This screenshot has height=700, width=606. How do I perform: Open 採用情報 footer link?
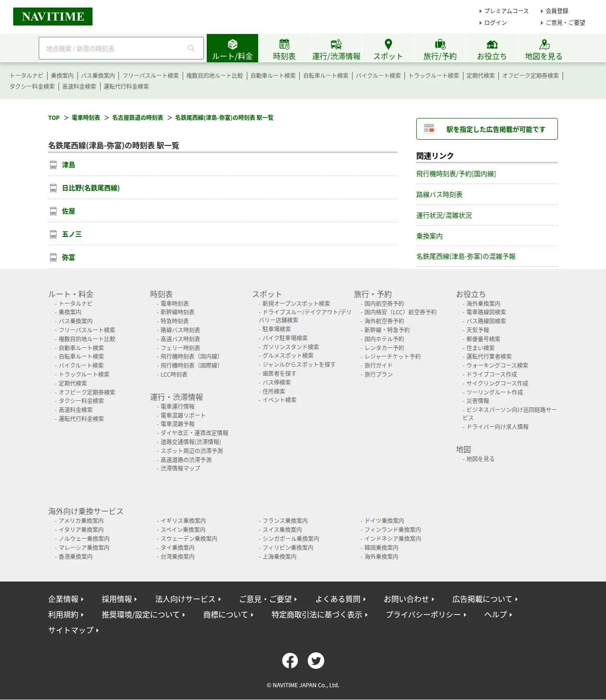click(x=119, y=599)
